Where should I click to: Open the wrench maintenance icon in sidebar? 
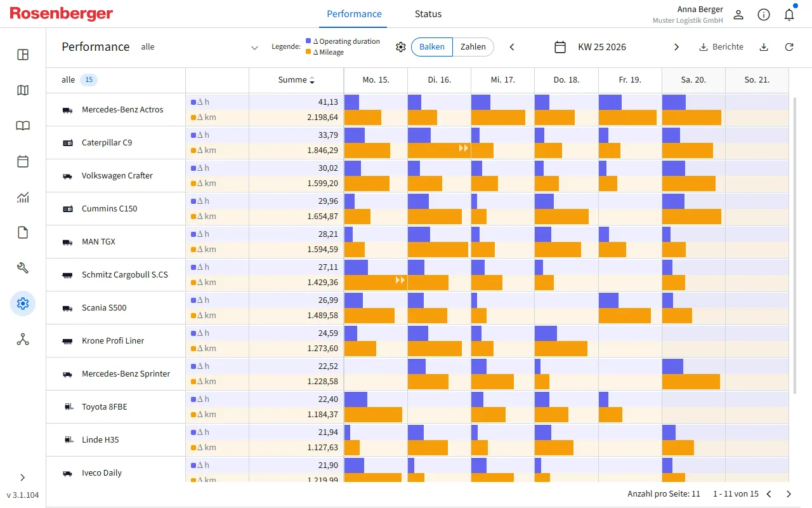pyautogui.click(x=23, y=268)
